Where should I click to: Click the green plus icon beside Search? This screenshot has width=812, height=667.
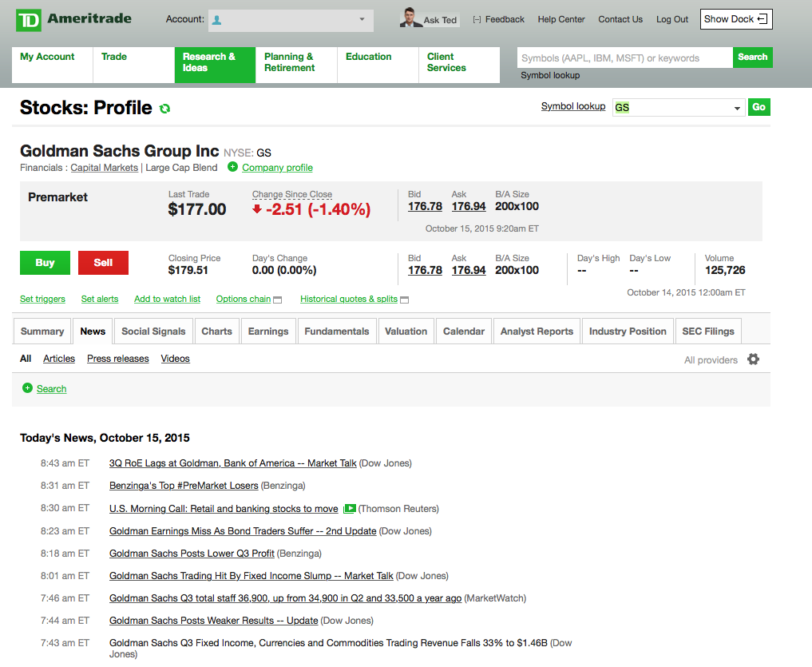coord(27,387)
